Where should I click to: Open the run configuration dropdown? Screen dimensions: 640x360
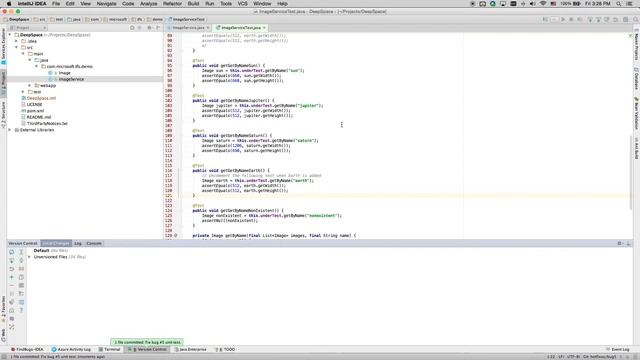pos(554,19)
